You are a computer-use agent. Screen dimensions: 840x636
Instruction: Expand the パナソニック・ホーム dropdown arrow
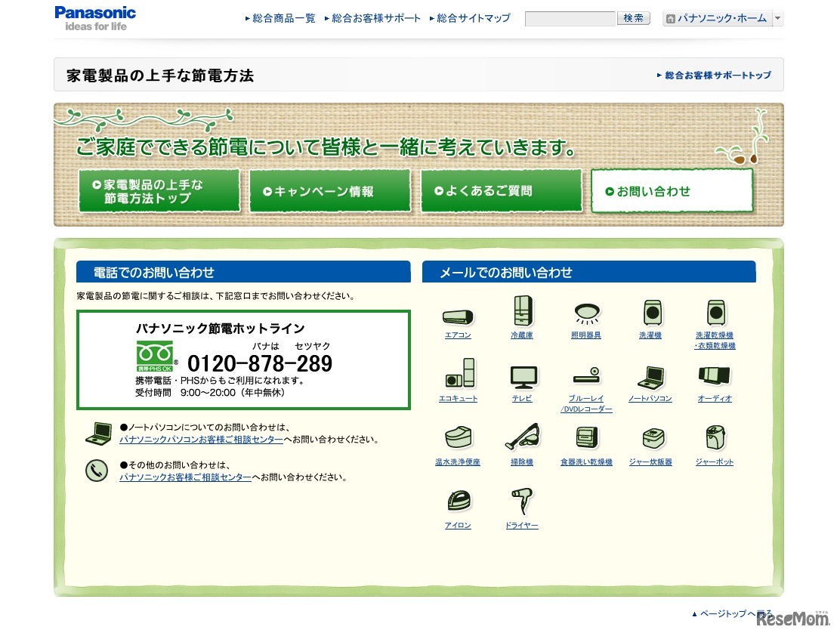pos(778,19)
